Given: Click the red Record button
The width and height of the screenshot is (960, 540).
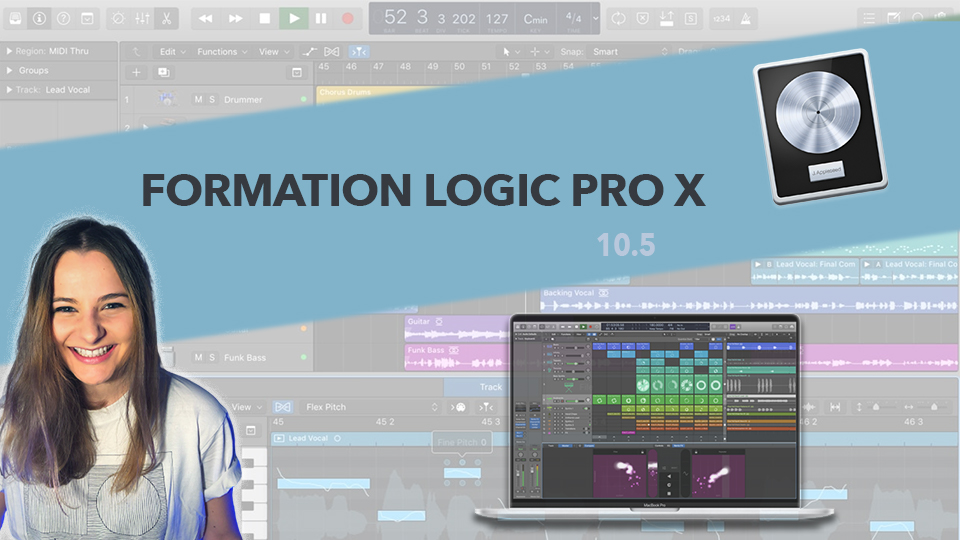Looking at the screenshot, I should click(x=348, y=18).
